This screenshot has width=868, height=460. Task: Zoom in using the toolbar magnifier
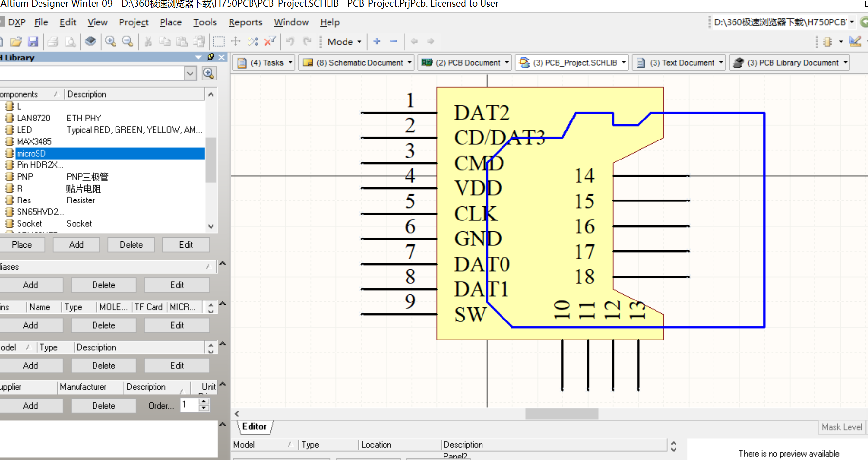[111, 41]
